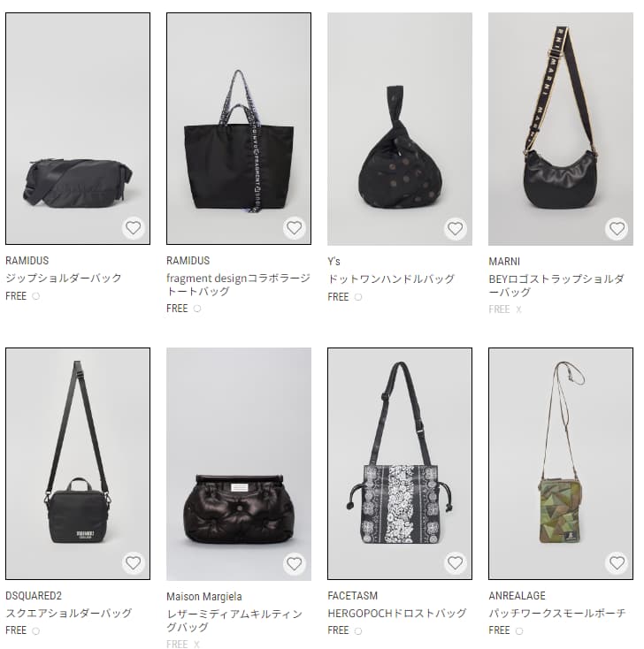Click heart on fragment design tote bag
The width and height of the screenshot is (644, 649).
pyautogui.click(x=294, y=228)
